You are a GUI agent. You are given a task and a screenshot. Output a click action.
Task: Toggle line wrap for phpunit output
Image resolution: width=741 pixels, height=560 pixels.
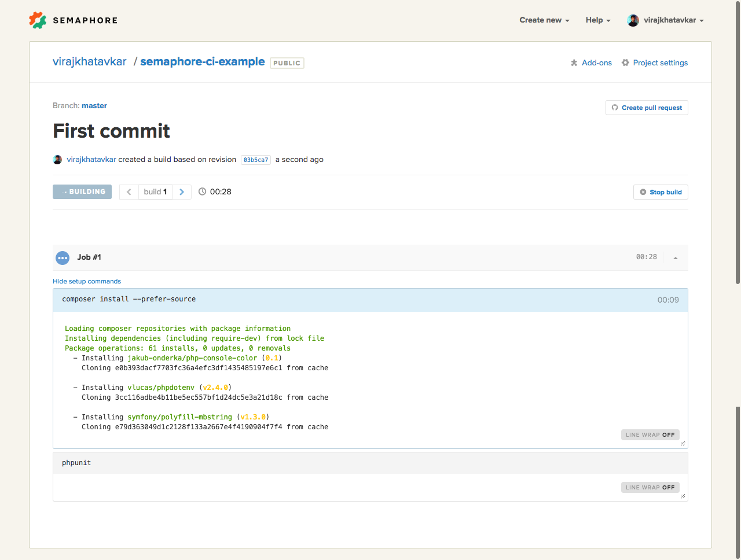[650, 488]
